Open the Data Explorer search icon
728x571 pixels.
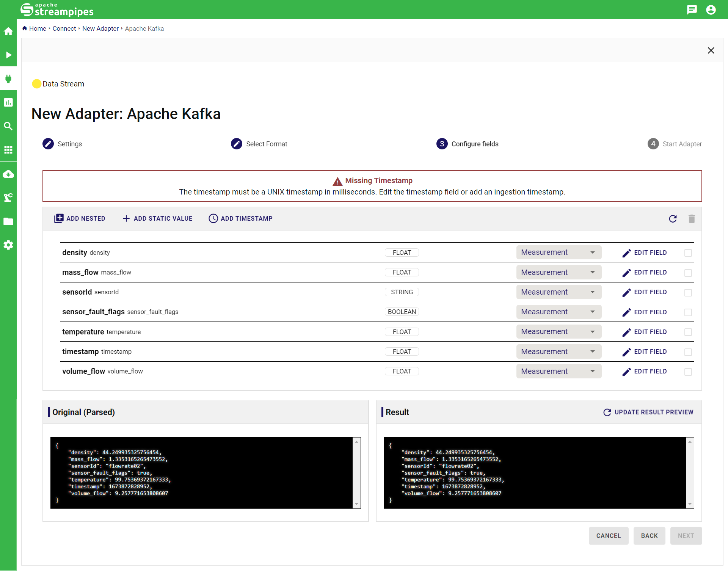pyautogui.click(x=8, y=126)
